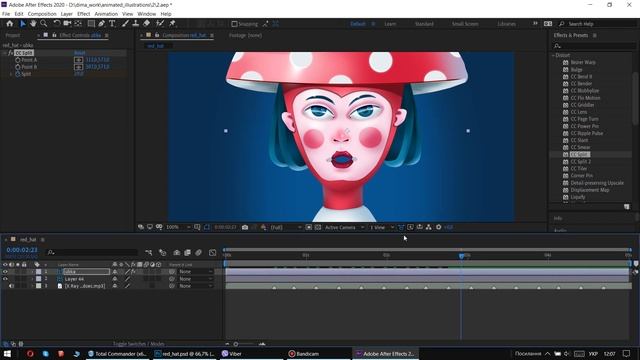Mute the X Ray mp3 audio layer
This screenshot has width=640, height=360.
[11, 286]
